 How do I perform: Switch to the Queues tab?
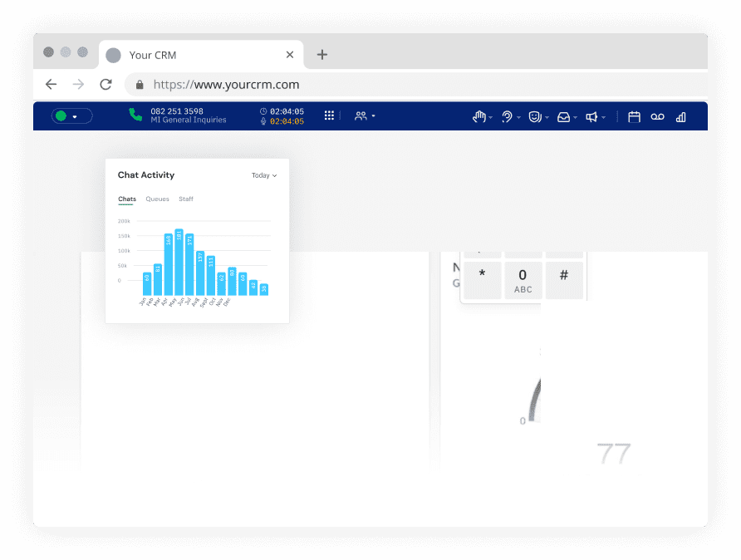157,199
